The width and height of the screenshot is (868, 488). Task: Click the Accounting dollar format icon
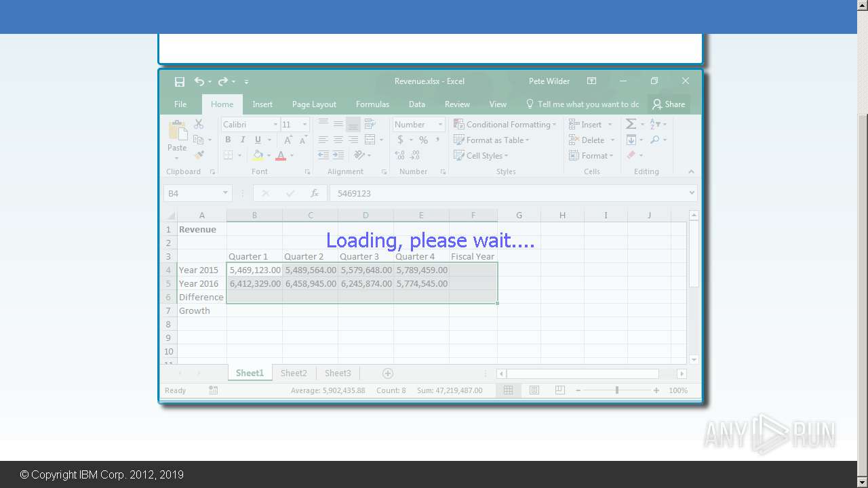click(400, 140)
